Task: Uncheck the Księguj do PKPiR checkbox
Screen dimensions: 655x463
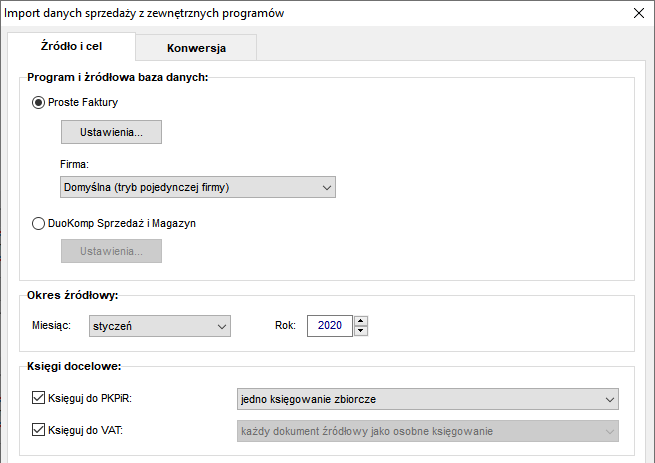Action: click(38, 397)
